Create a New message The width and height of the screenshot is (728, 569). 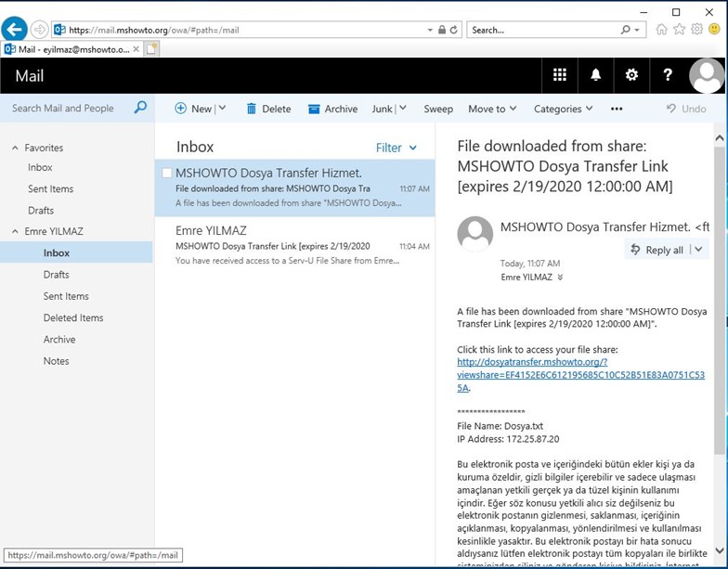pos(193,109)
